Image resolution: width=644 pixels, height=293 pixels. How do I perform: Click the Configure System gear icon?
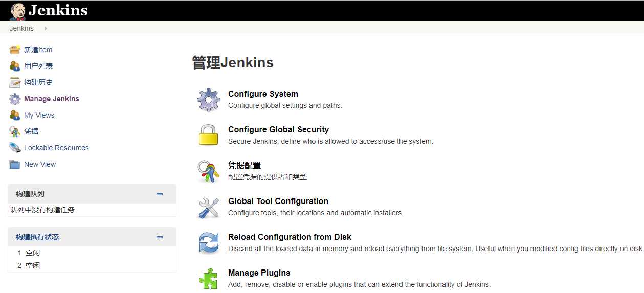tap(209, 100)
